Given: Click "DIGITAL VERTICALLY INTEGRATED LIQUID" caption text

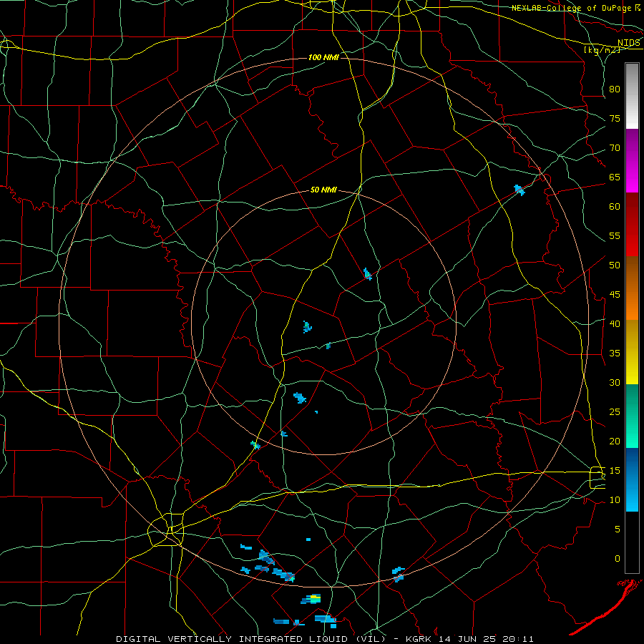Looking at the screenshot, I should (233, 639).
